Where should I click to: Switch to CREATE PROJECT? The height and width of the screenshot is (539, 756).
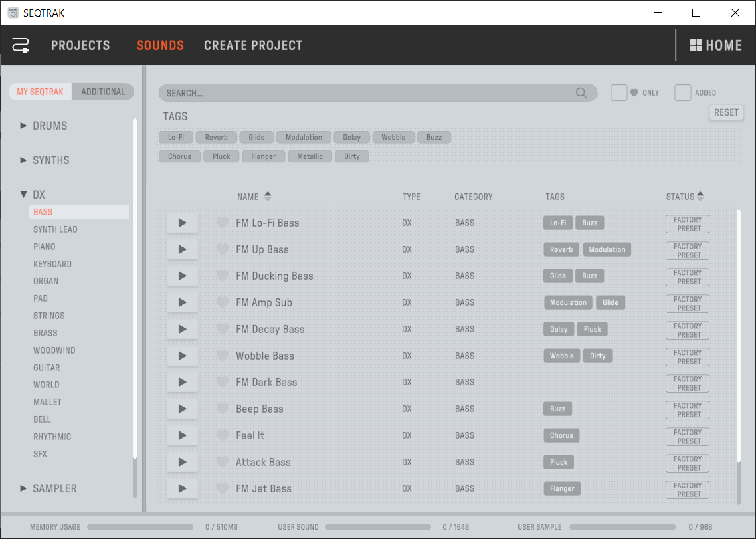pyautogui.click(x=253, y=45)
